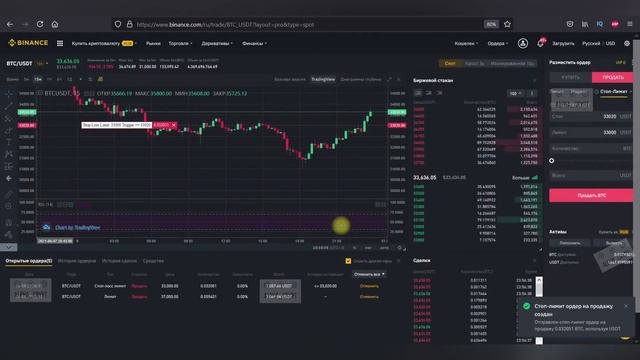
Task: Move the order amount percentage slider handle
Action: pyautogui.click(x=552, y=161)
